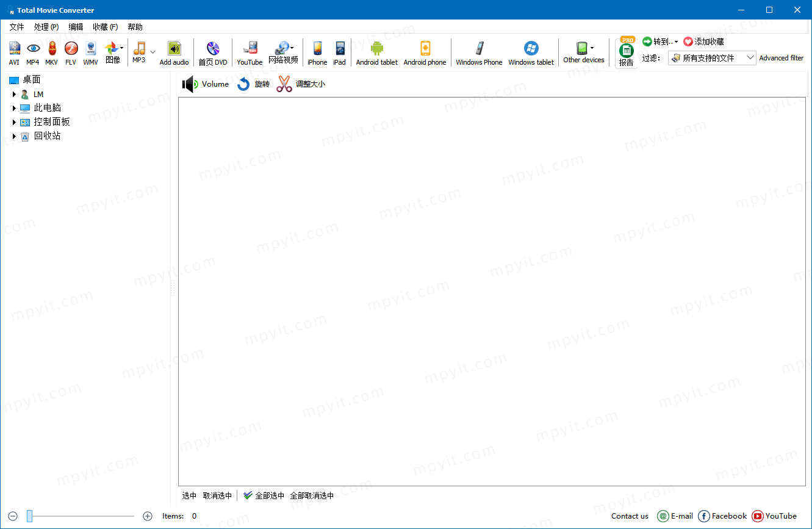Select the YouTube output preset
812x529 pixels.
(x=250, y=53)
